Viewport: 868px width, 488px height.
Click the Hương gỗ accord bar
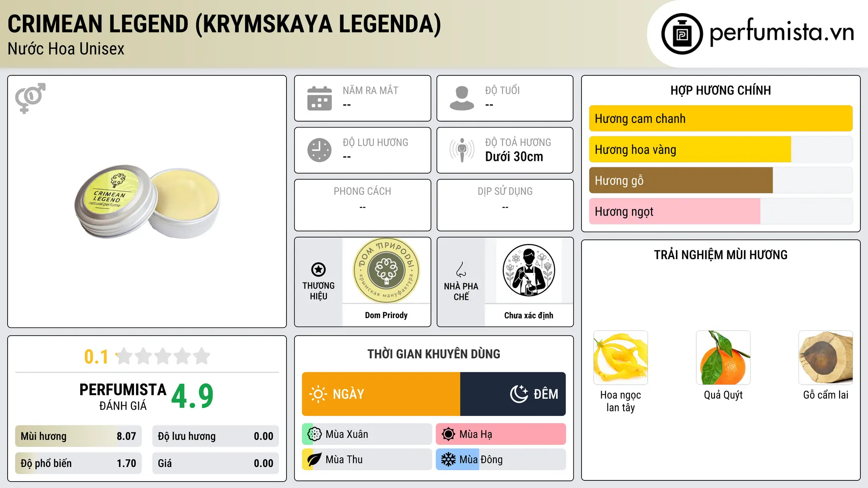pos(721,180)
